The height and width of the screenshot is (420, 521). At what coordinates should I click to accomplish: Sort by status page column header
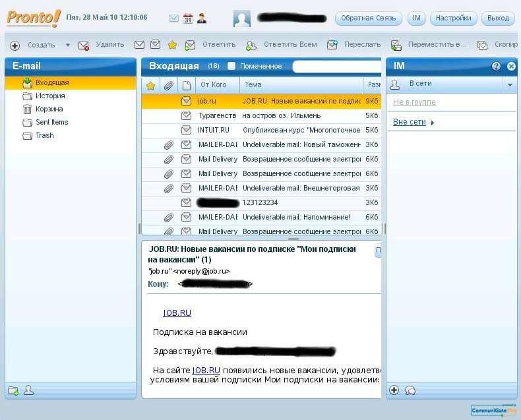[187, 86]
